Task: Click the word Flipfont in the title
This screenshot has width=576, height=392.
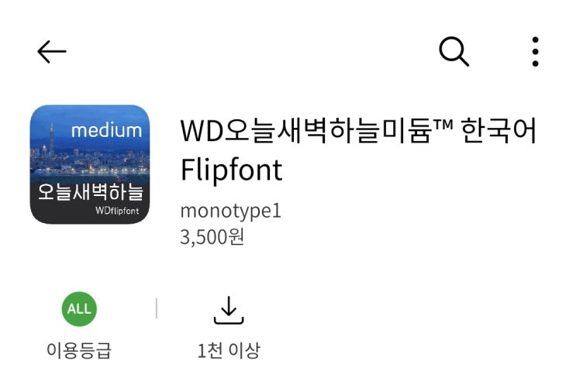Action: pos(232,170)
